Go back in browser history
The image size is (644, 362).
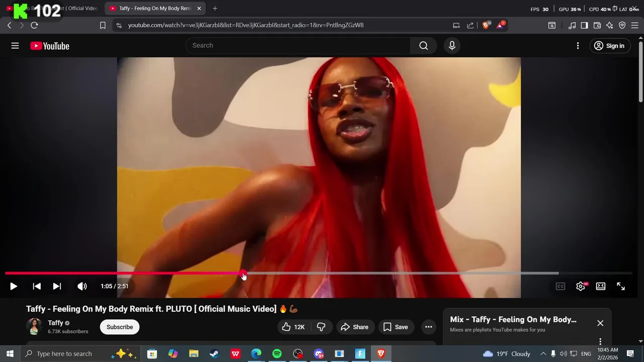(x=9, y=25)
